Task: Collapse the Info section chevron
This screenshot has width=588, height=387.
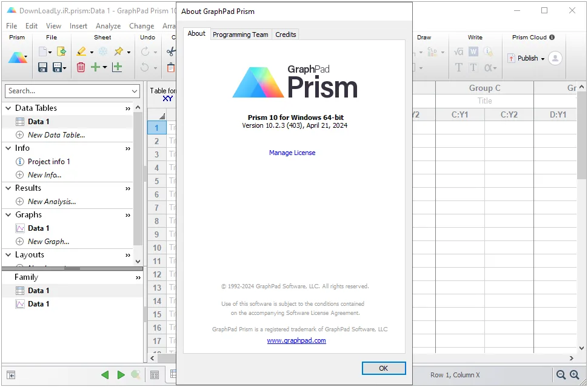Action: pyautogui.click(x=8, y=148)
